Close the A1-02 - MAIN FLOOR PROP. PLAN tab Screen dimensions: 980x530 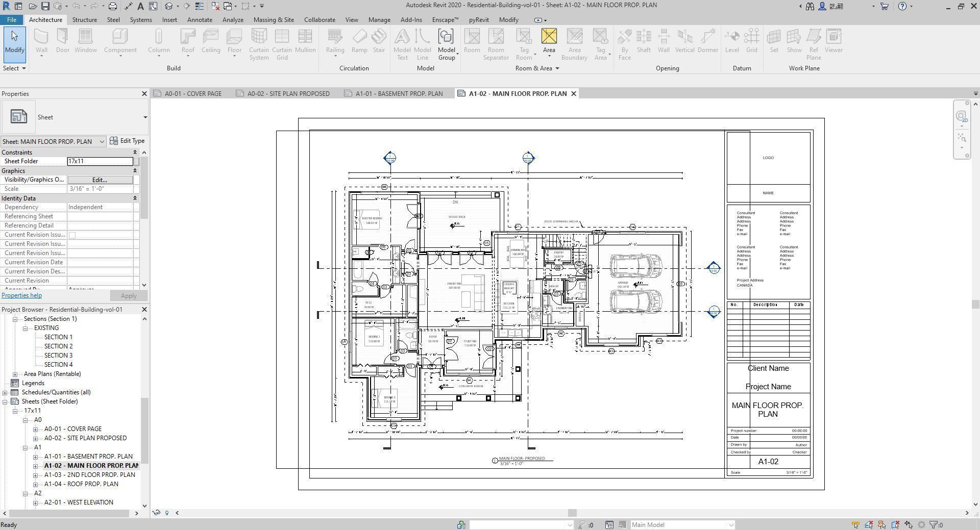tap(574, 94)
